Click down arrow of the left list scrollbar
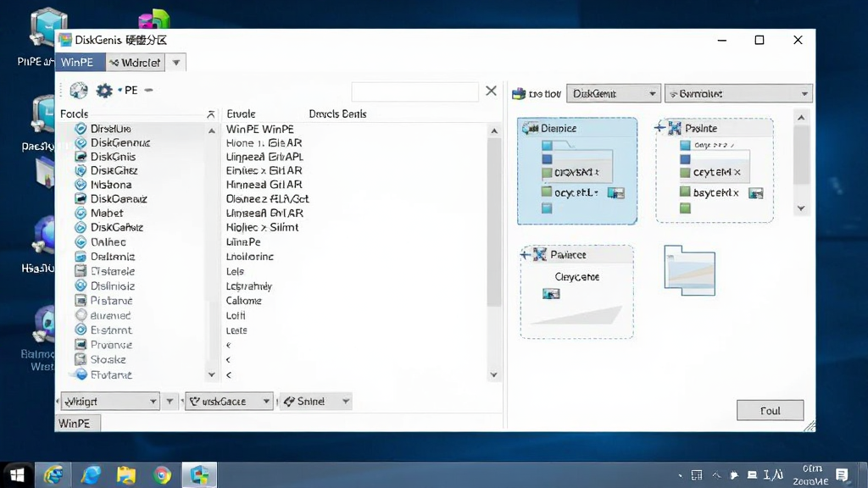 [211, 374]
